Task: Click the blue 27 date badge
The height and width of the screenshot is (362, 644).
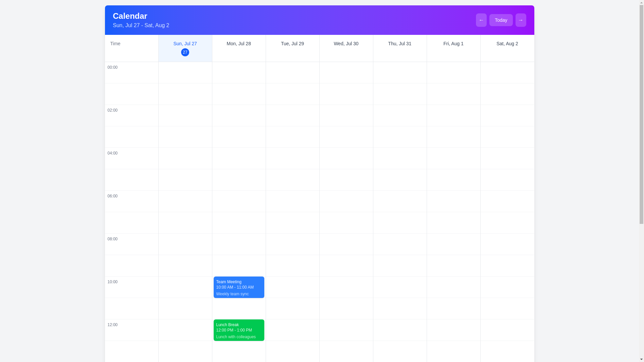Action: tap(185, 52)
